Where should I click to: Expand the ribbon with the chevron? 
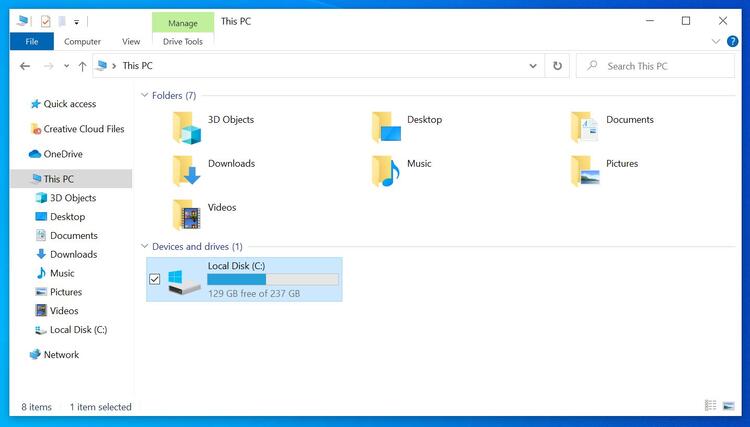click(x=716, y=41)
